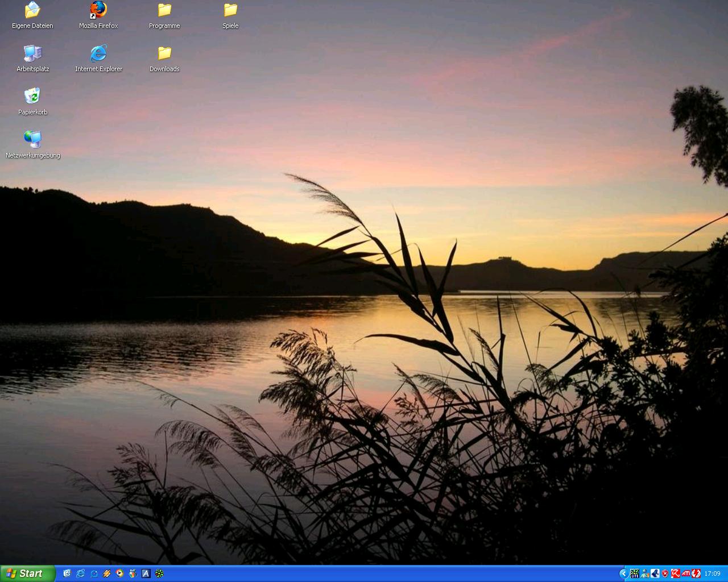
Task: Select the Spiele folder icon
Action: (230, 10)
